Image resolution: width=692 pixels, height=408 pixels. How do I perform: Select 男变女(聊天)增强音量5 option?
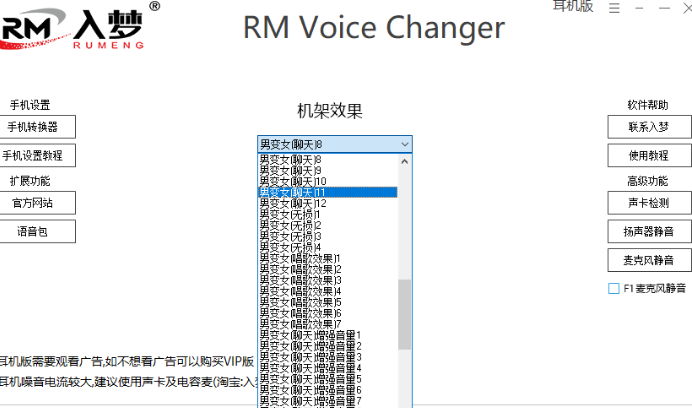[327, 379]
